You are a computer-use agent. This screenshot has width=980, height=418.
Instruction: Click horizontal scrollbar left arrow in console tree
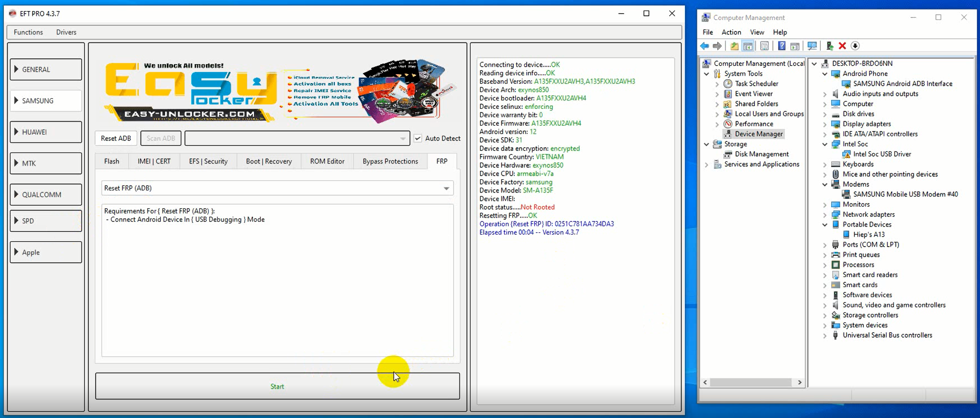tap(706, 383)
